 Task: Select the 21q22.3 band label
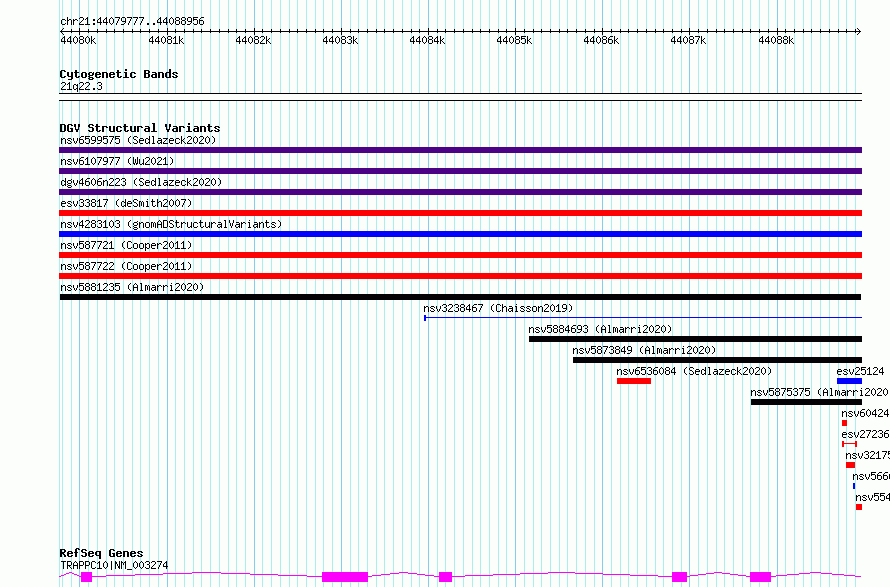pyautogui.click(x=81, y=86)
